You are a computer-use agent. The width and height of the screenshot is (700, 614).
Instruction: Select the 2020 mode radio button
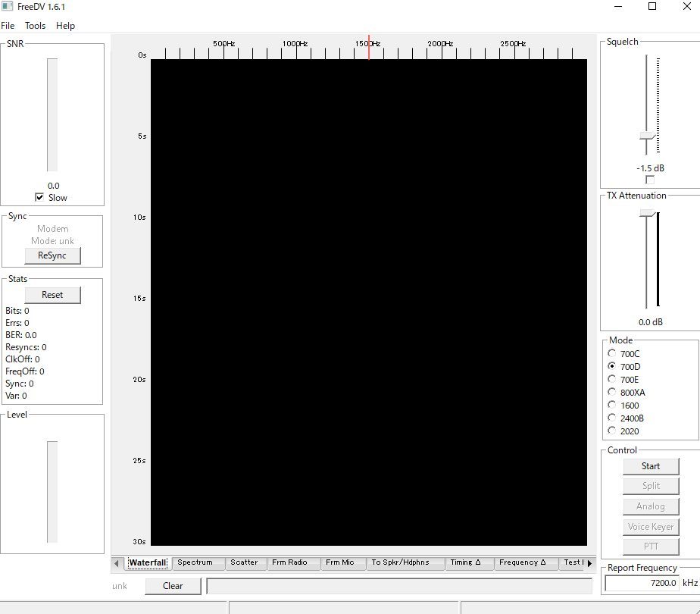pos(612,431)
